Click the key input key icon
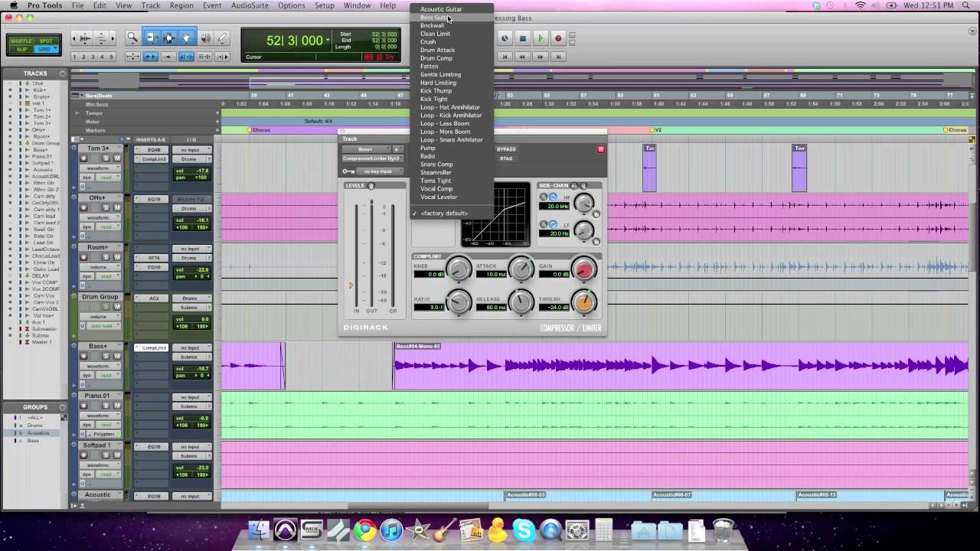The height and width of the screenshot is (551, 980). point(348,171)
